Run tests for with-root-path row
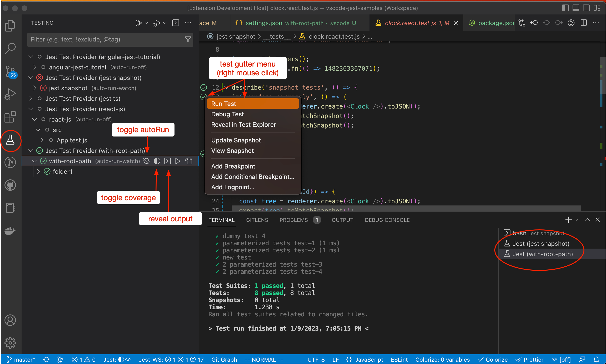This screenshot has height=364, width=606. point(178,161)
